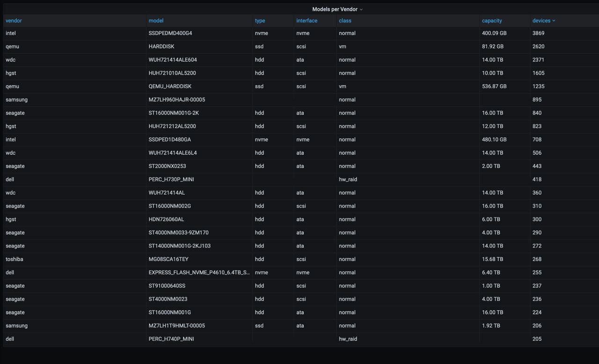Select capacity value 6.40 TB
This screenshot has width=599, height=364.
(x=491, y=272)
